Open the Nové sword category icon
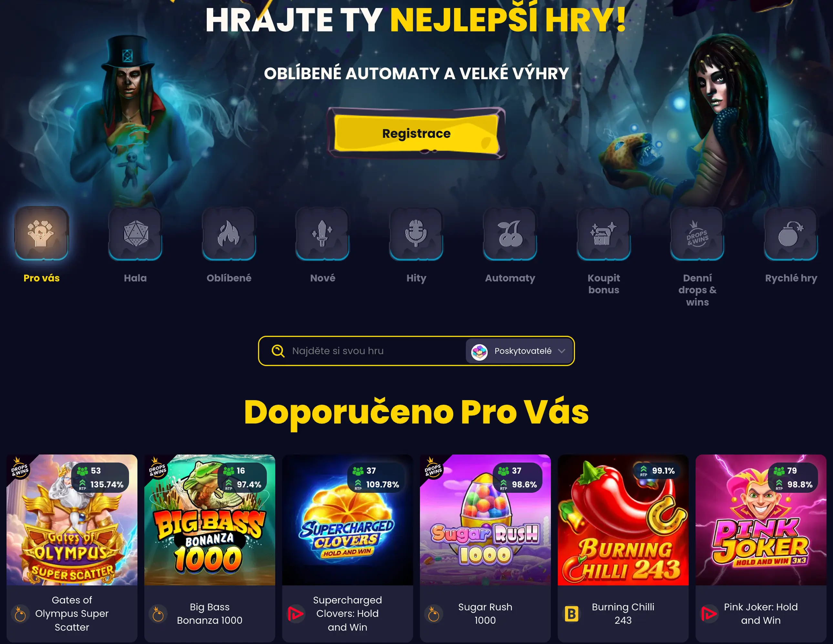 323,234
